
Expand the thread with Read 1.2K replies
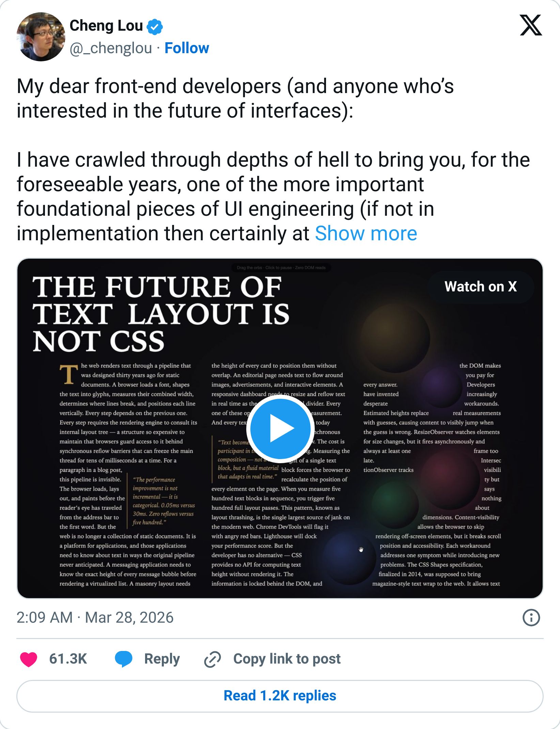[280, 695]
